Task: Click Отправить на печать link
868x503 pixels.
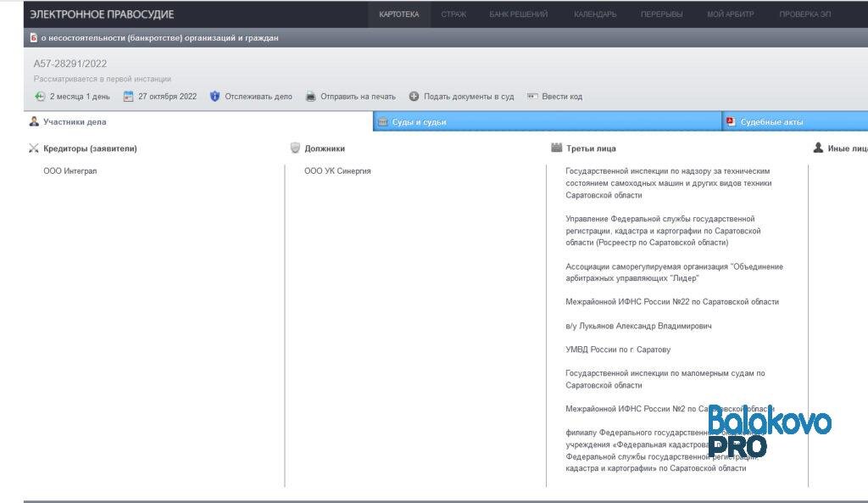Action: [x=359, y=97]
